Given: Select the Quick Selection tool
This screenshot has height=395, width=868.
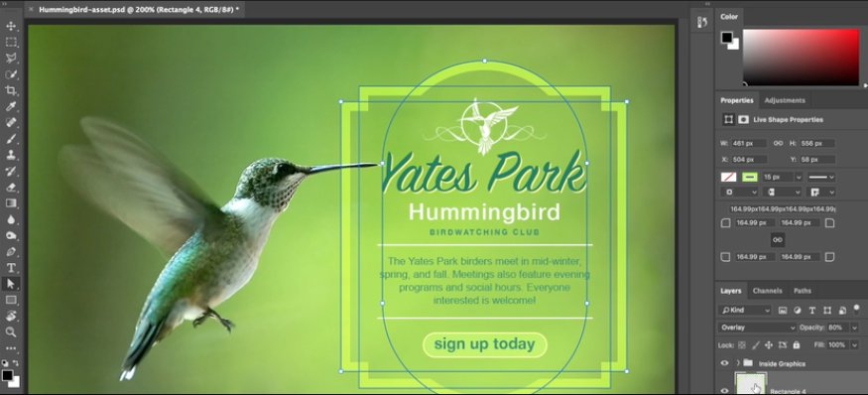Looking at the screenshot, I should click(11, 74).
